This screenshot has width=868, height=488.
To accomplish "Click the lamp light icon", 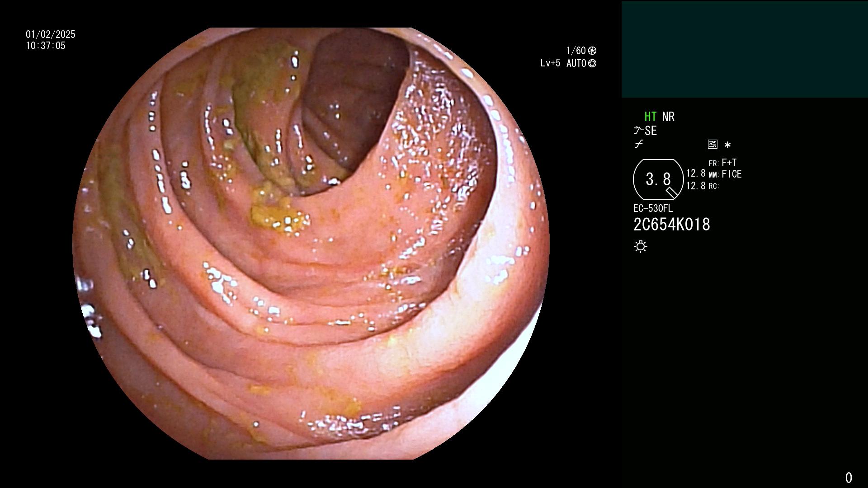I will tap(641, 246).
